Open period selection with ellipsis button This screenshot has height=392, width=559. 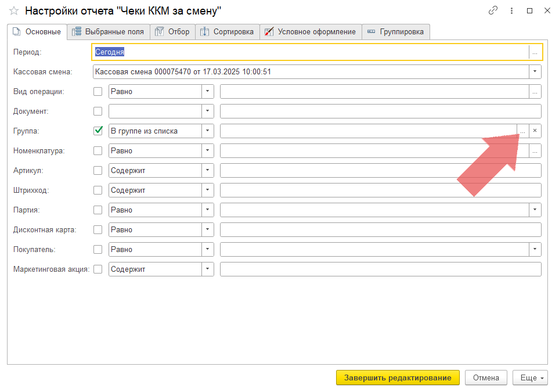[535, 52]
